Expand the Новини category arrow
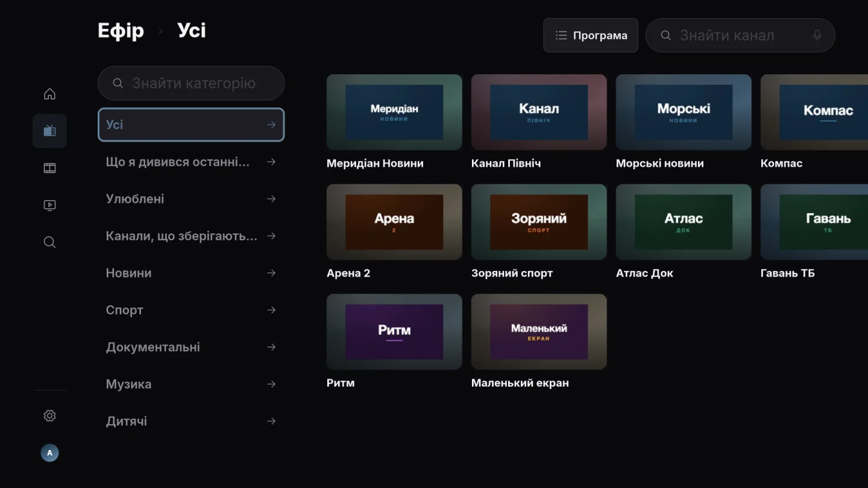Image resolution: width=868 pixels, height=488 pixels. pos(271,273)
